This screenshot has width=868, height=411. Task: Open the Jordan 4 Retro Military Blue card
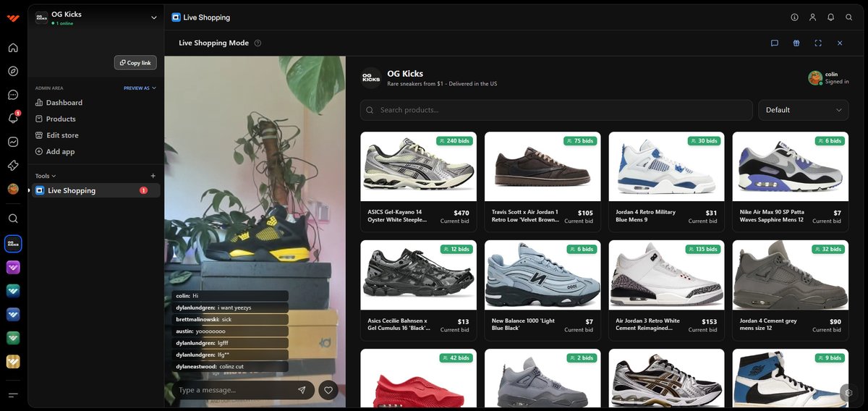tap(666, 181)
